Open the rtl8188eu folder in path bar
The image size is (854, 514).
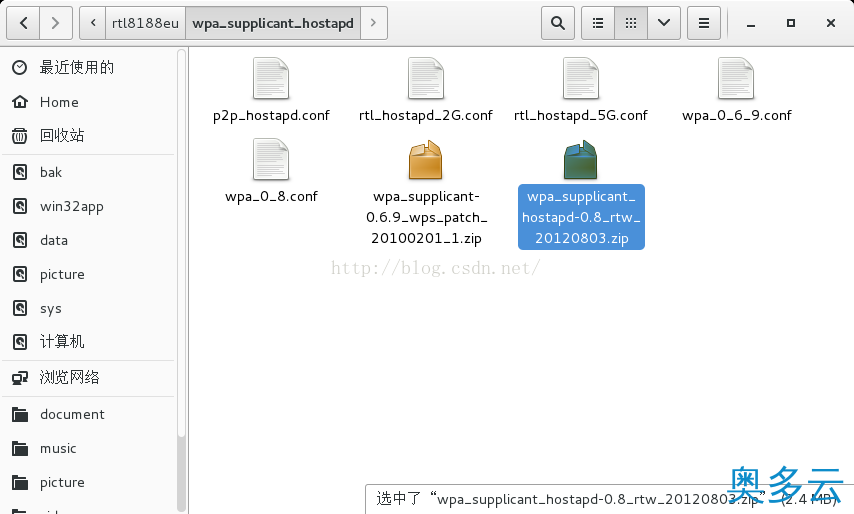[x=145, y=23]
